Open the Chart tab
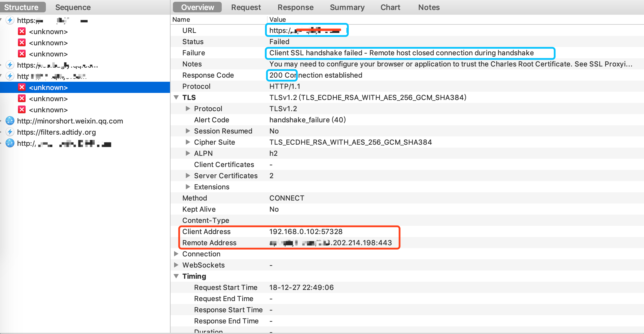This screenshot has width=644, height=334. pos(390,7)
